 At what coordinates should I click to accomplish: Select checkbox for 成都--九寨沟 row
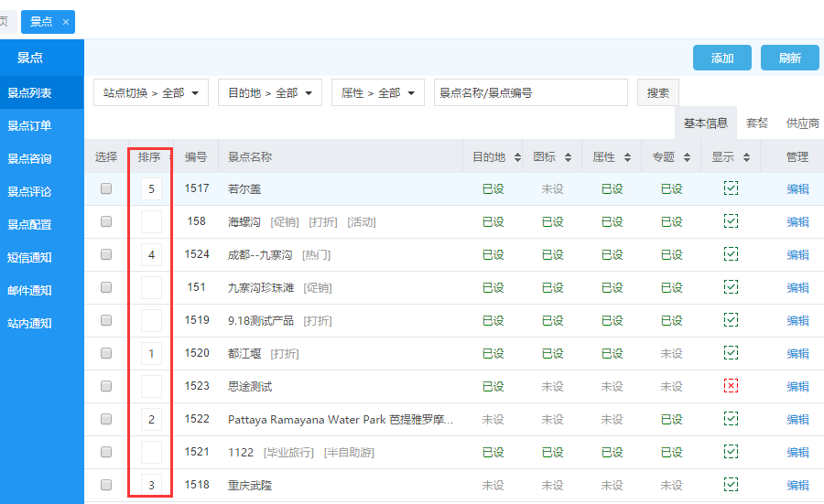pyautogui.click(x=106, y=254)
